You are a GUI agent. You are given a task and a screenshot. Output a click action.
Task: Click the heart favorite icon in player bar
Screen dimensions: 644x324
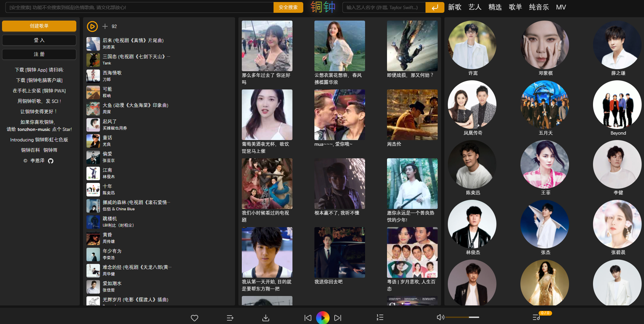coord(195,318)
